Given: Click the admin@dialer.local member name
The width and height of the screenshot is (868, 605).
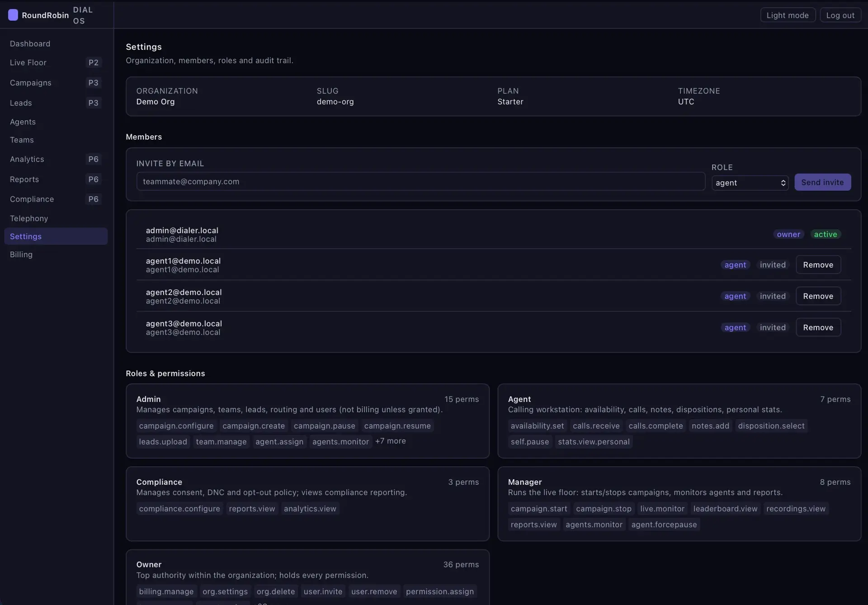Looking at the screenshot, I should [x=182, y=230].
